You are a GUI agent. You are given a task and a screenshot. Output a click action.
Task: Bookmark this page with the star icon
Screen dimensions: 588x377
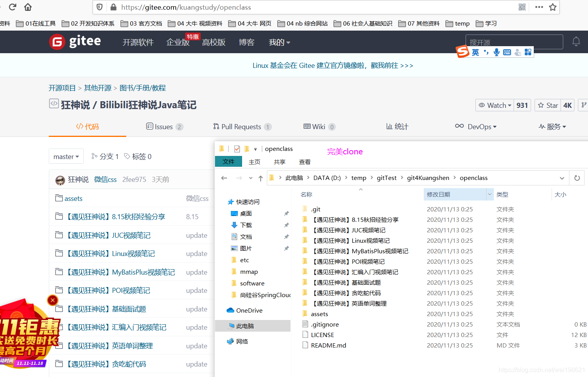553,7
